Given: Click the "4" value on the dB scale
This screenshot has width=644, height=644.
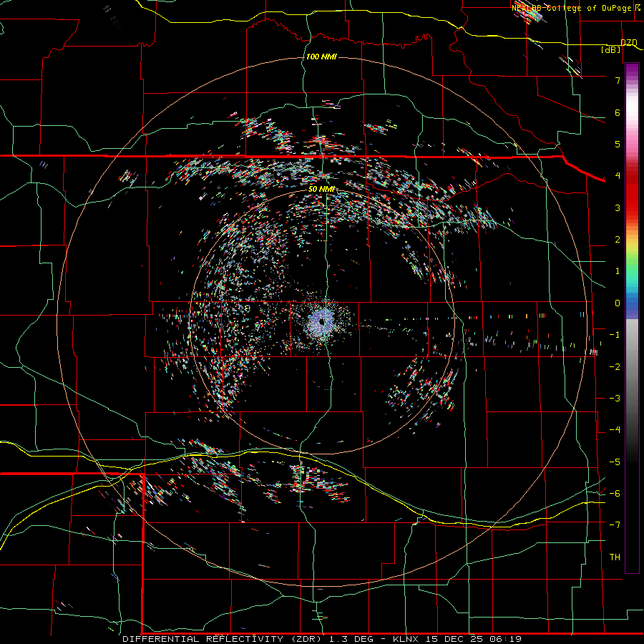Looking at the screenshot, I should 618,176.
